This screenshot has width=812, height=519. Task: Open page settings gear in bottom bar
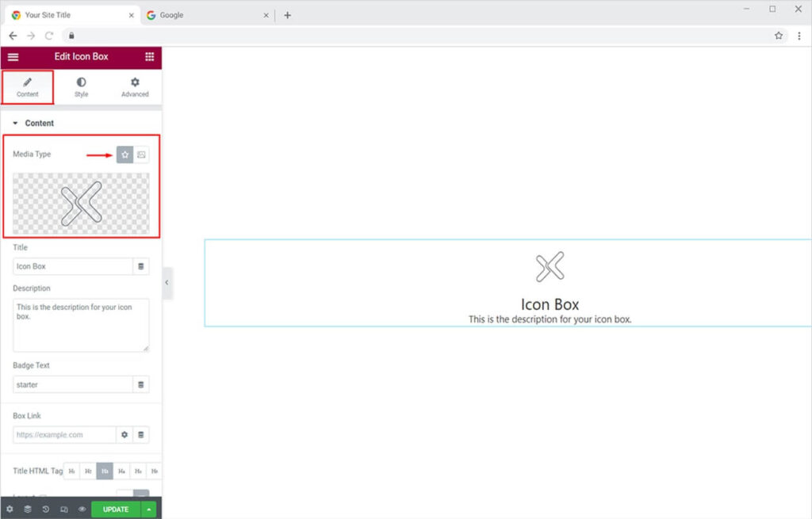coord(10,509)
